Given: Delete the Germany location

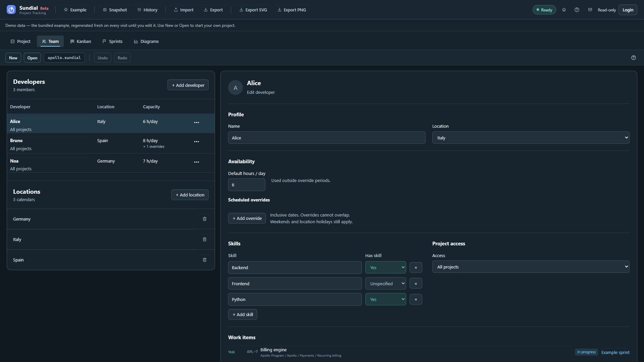Looking at the screenshot, I should click(x=205, y=219).
